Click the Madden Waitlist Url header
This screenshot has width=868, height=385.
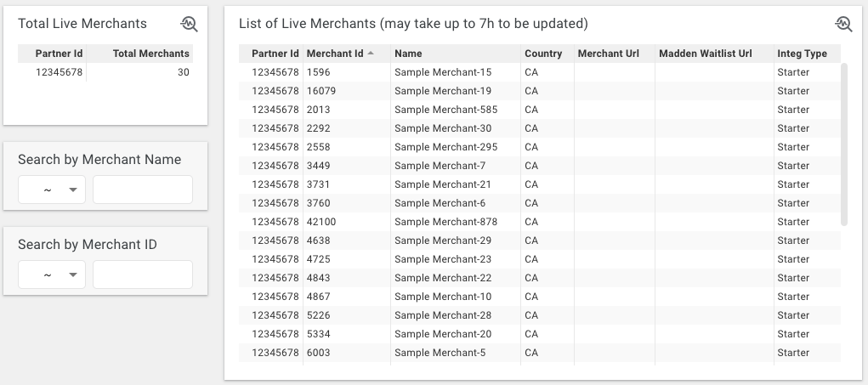[x=705, y=54]
